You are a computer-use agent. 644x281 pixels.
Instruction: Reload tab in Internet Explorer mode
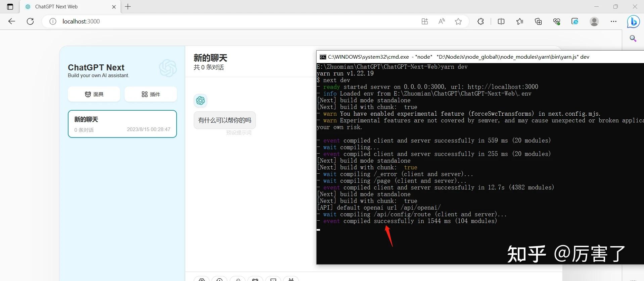[575, 21]
